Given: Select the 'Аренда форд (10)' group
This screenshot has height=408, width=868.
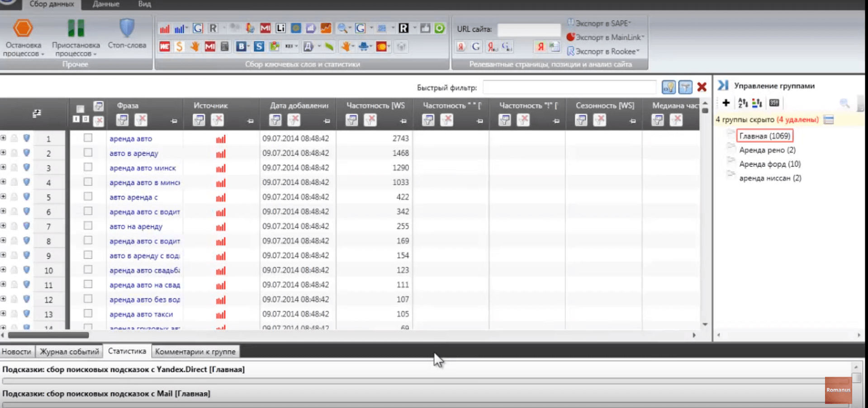Looking at the screenshot, I should [769, 164].
